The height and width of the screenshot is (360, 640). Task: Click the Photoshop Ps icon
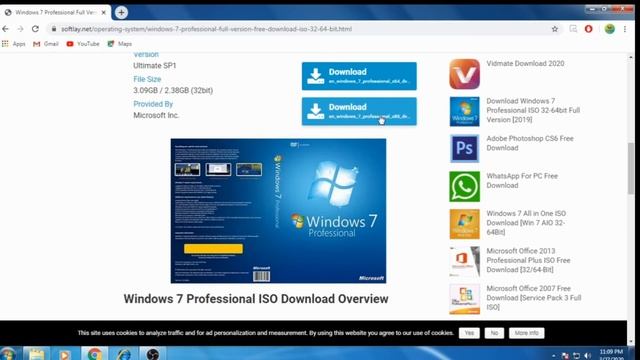point(464,149)
